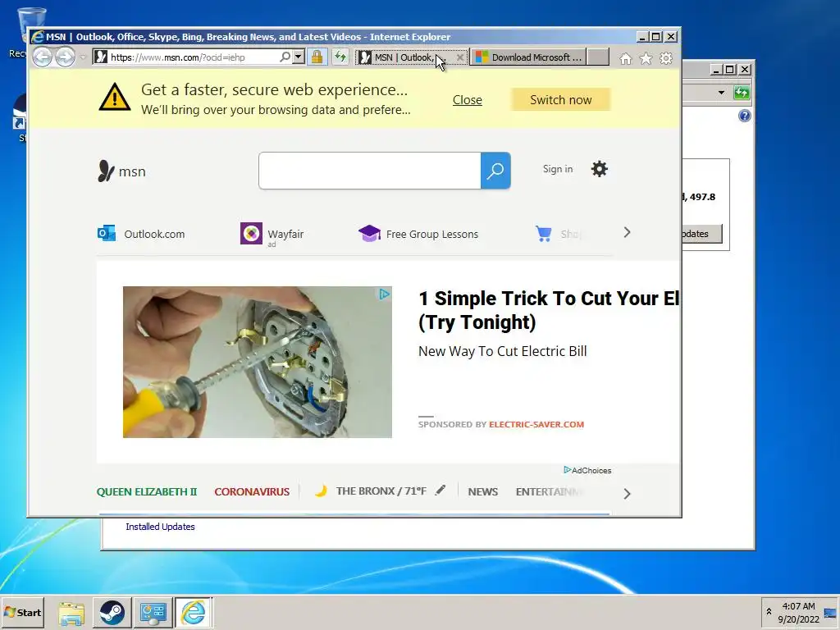
Task: Expand the shortcuts row with the right chevron
Action: click(x=627, y=232)
